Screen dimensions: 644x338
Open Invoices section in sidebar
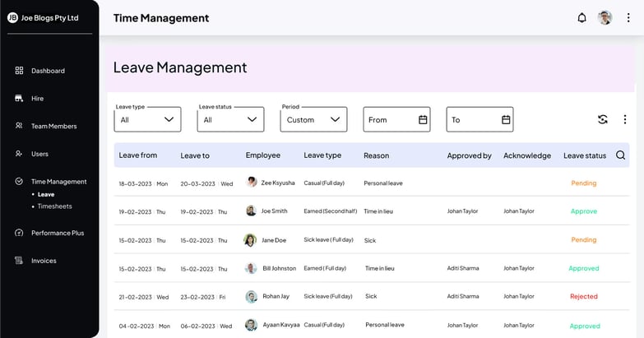44,261
